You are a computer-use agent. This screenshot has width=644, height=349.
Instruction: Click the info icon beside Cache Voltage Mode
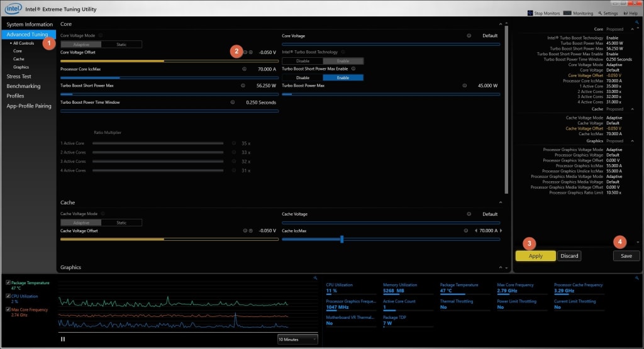[103, 214]
